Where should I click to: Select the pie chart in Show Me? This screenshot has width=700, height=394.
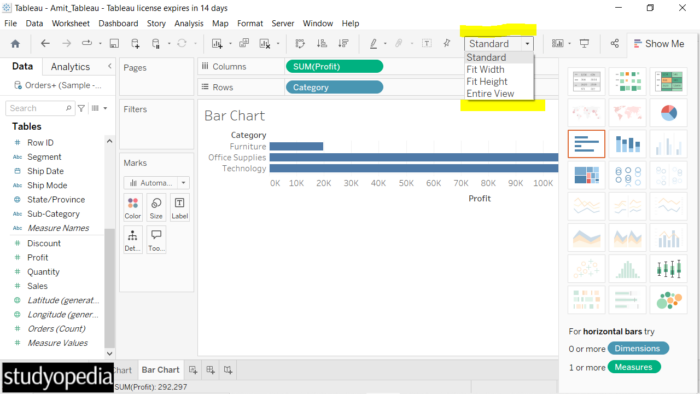tap(669, 112)
